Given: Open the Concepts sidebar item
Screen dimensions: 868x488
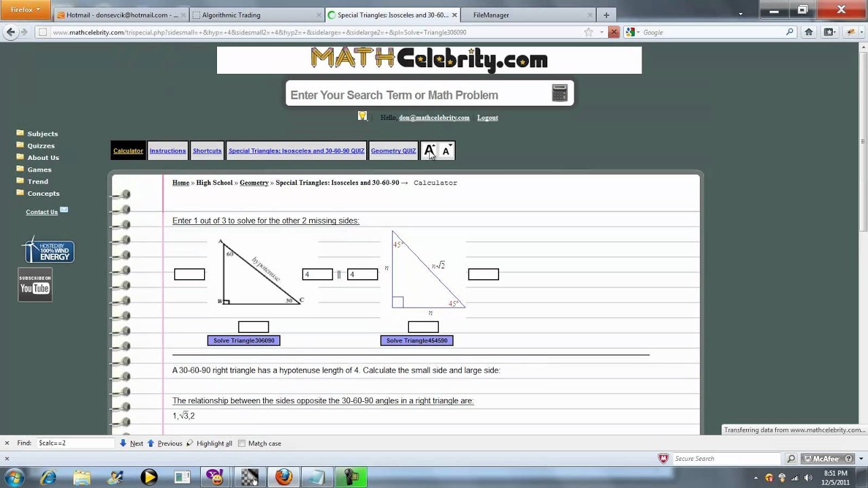Looking at the screenshot, I should 38,193.
